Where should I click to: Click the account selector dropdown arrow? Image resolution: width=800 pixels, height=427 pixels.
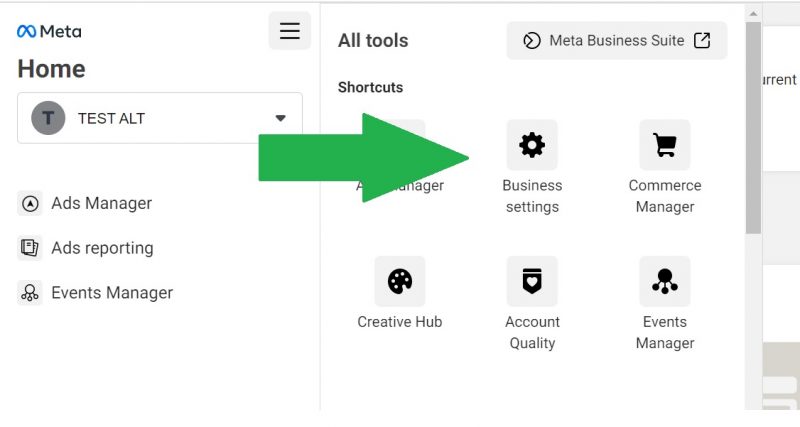point(281,118)
